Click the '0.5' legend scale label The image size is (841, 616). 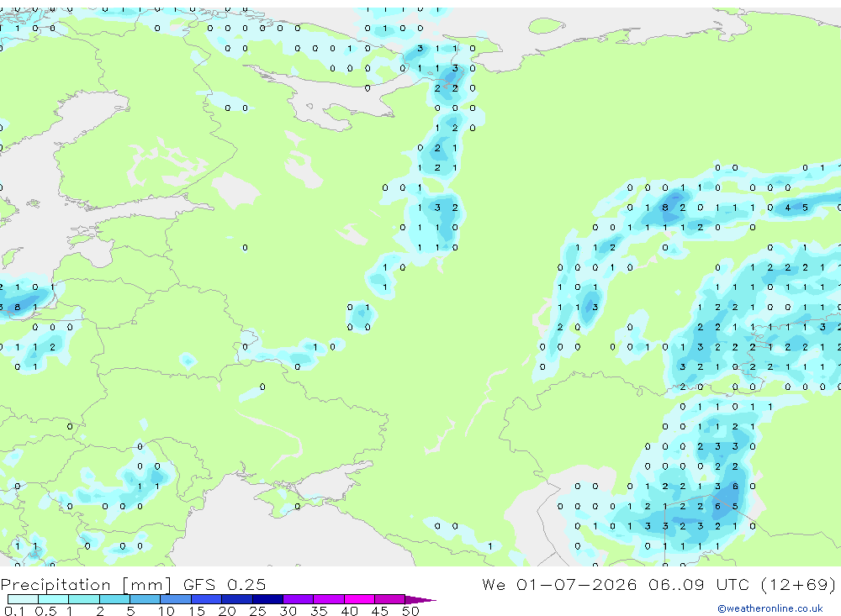pos(45,611)
